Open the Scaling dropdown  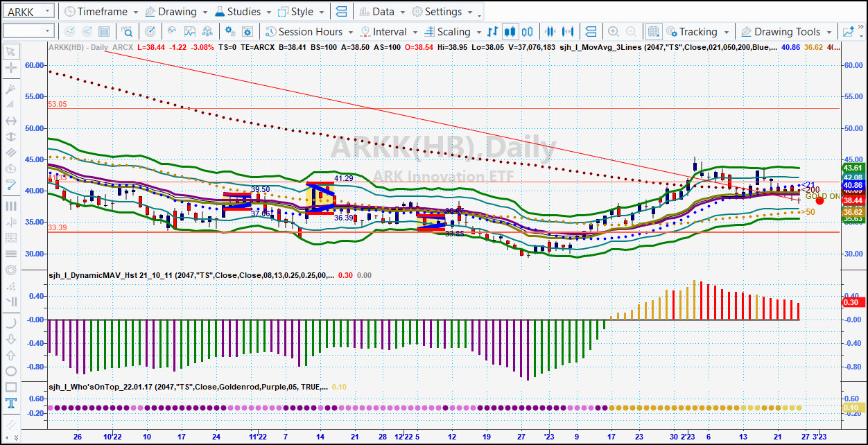(x=453, y=31)
